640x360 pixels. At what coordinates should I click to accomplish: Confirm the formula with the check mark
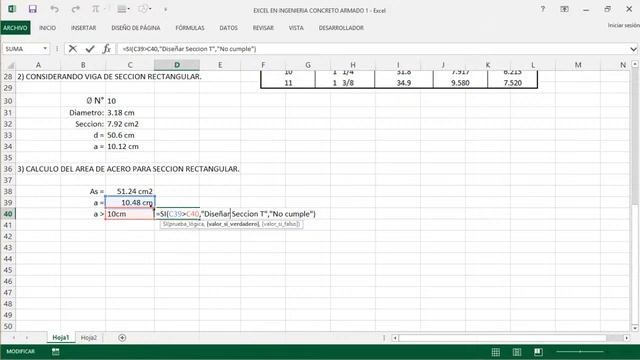[x=90, y=49]
